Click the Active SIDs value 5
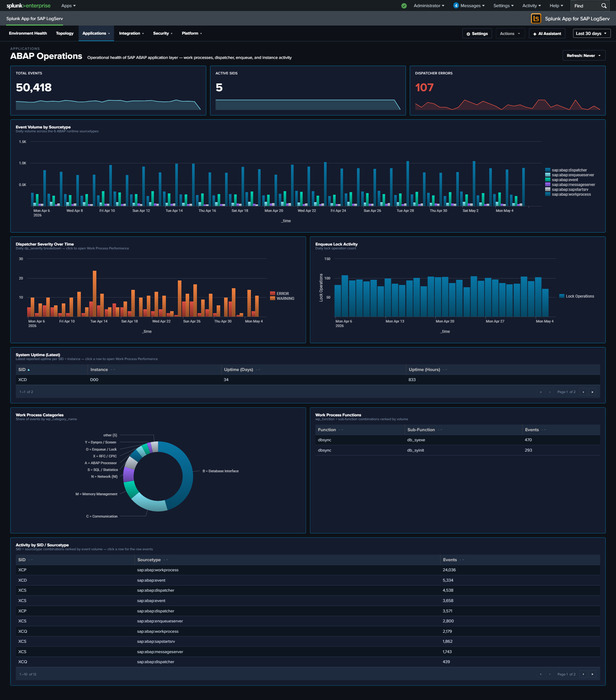This screenshot has width=616, height=700. click(219, 87)
